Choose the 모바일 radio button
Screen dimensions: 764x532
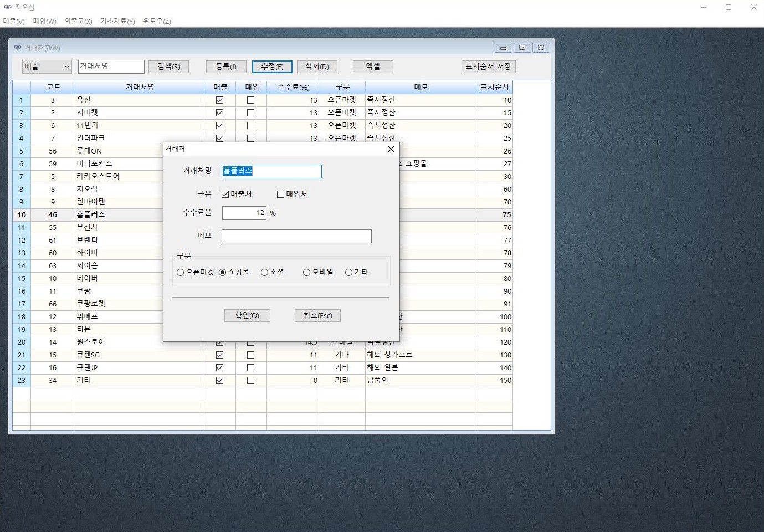pos(306,273)
